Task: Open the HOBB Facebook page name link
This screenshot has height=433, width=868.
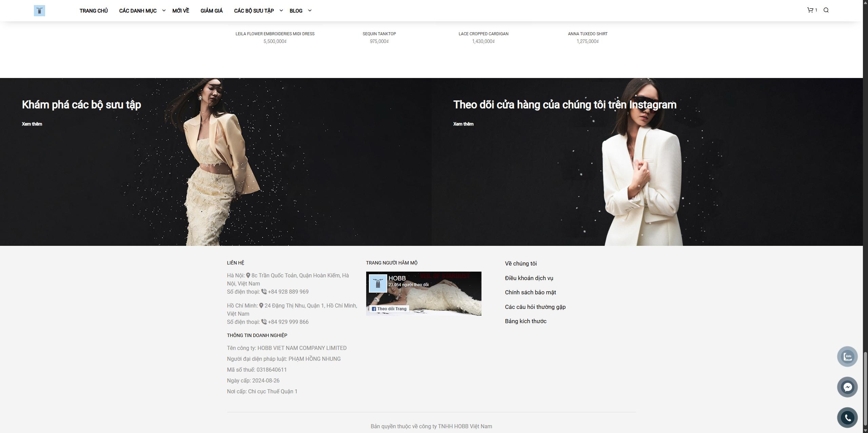Action: click(x=397, y=278)
